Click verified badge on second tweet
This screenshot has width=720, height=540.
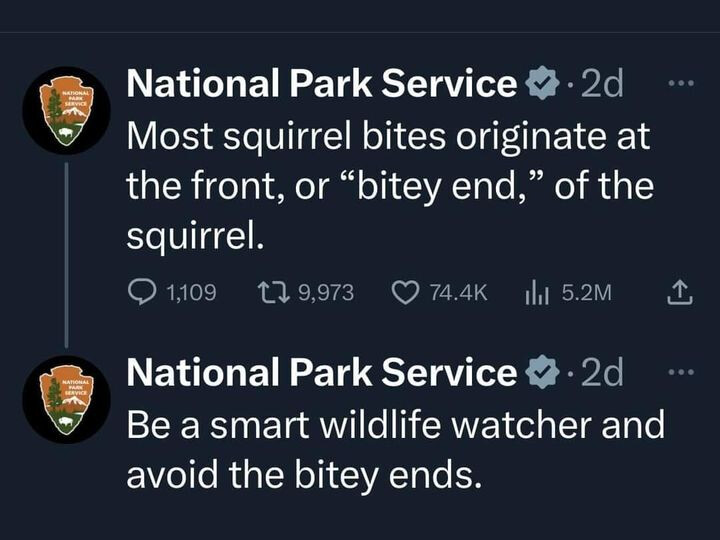(x=541, y=373)
